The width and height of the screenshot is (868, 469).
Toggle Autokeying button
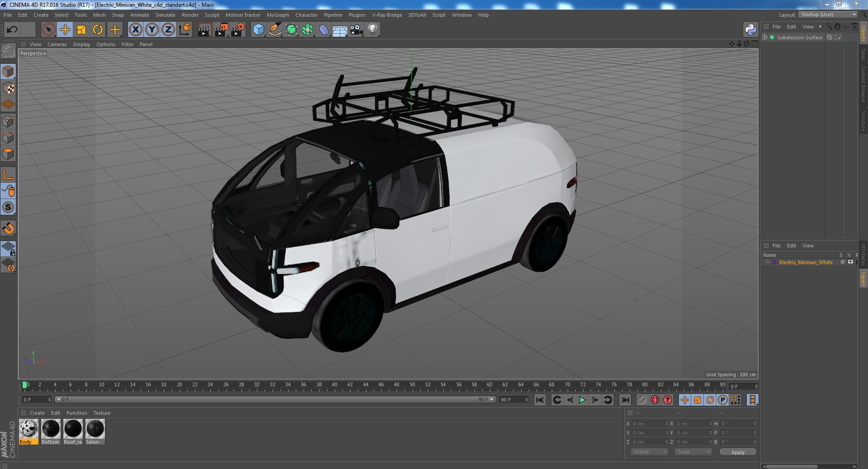655,400
